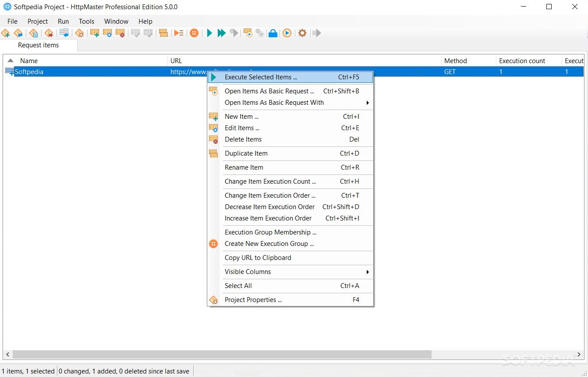Expand the Visible Columns submenu

pos(290,272)
